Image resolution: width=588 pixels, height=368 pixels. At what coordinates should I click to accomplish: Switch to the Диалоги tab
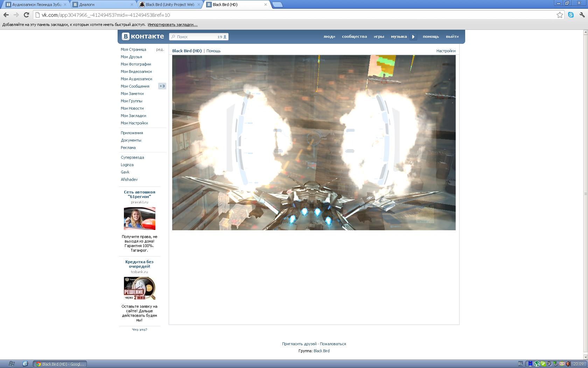point(101,5)
